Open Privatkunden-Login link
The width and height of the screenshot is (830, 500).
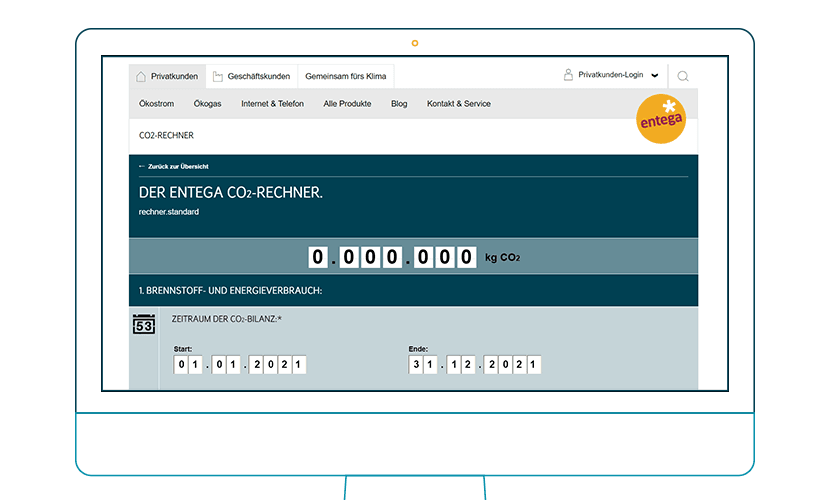click(610, 75)
